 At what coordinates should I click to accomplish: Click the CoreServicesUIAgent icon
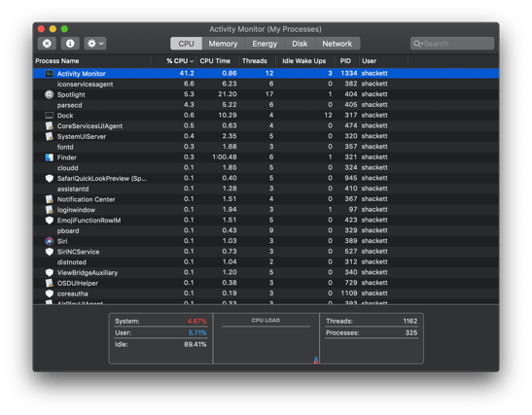tap(50, 126)
